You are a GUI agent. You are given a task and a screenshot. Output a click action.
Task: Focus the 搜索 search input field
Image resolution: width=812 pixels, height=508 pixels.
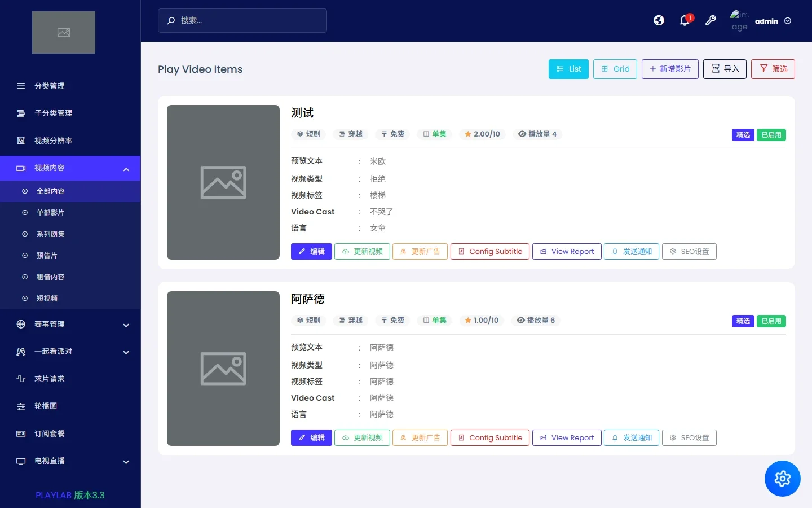tap(242, 21)
